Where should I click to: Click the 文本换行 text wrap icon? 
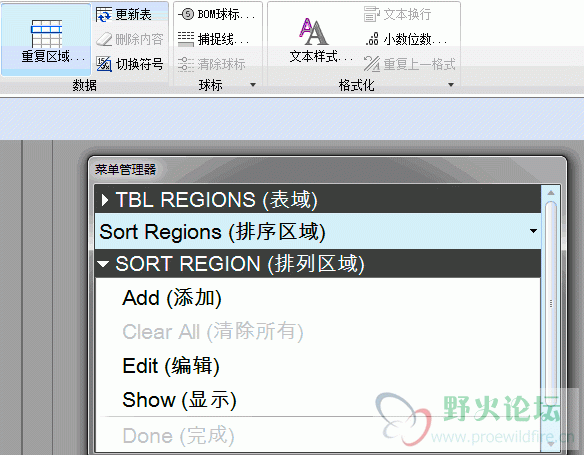pos(372,14)
